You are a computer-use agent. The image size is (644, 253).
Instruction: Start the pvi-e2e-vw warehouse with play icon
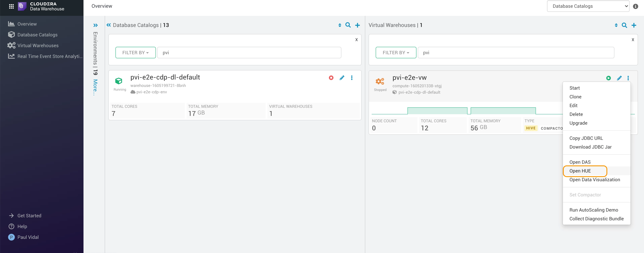608,78
